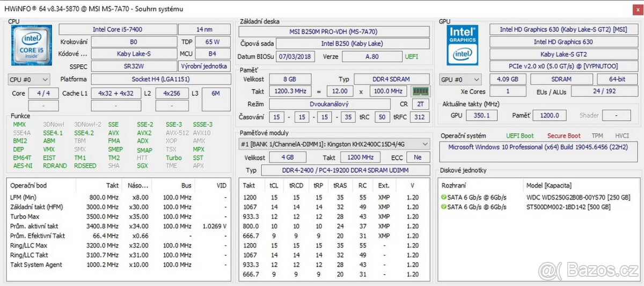644x286 pixels.
Task: Click the red Secure Boot label
Action: point(563,136)
